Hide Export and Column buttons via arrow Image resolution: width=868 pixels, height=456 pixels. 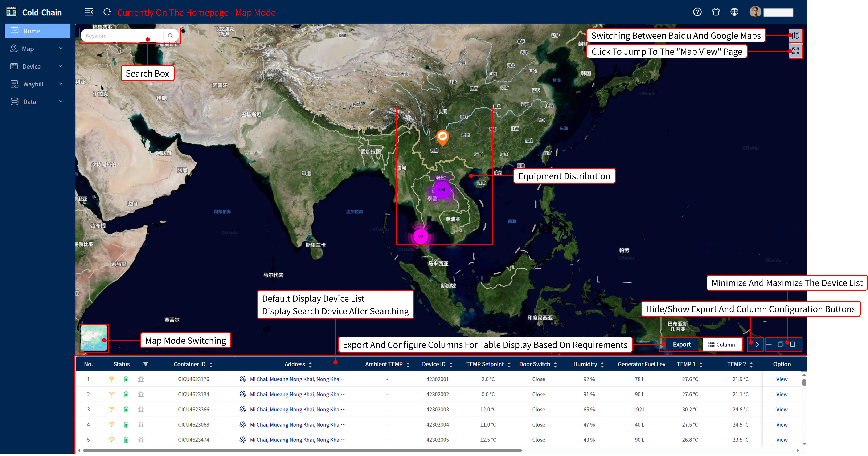pyautogui.click(x=757, y=344)
